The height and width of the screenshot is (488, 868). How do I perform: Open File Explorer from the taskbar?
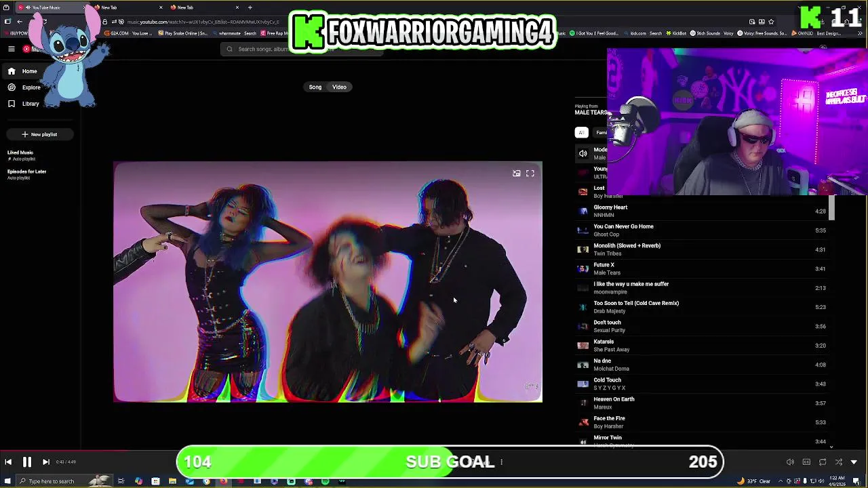pyautogui.click(x=172, y=481)
